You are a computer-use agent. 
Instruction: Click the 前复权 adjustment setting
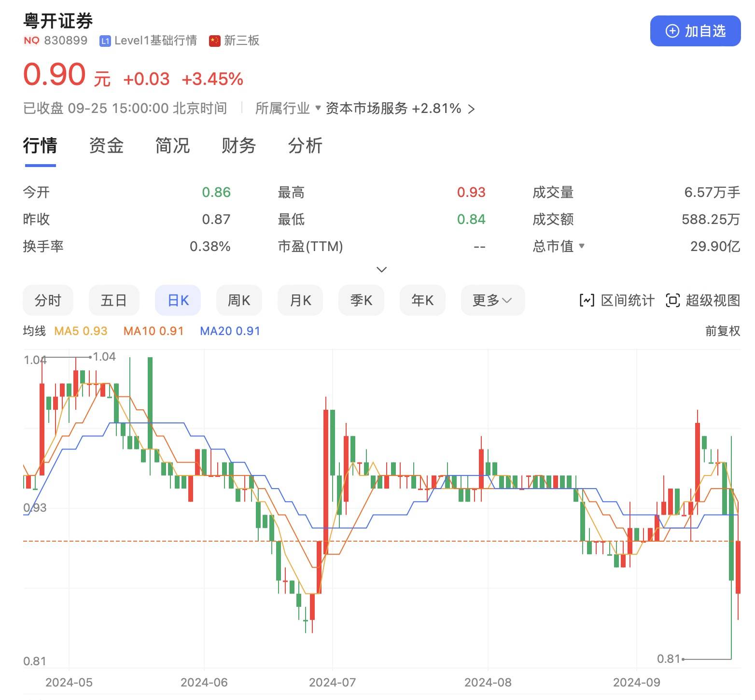[722, 331]
